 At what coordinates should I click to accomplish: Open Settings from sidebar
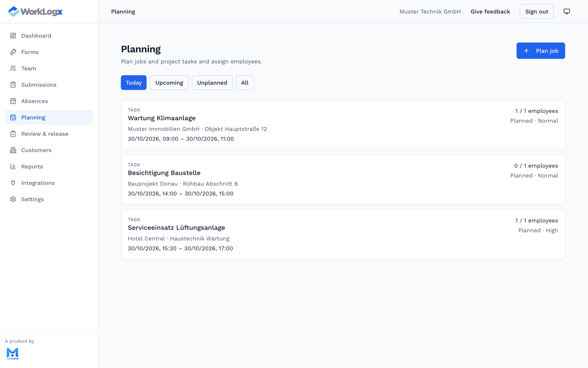pyautogui.click(x=49, y=199)
